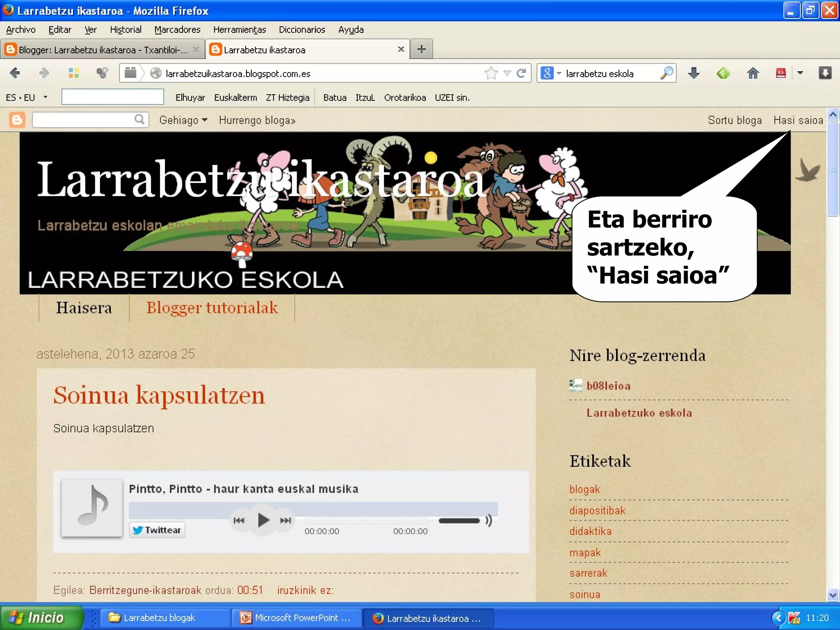The image size is (840, 630).
Task: Click the site identity globe icon
Action: point(155,73)
